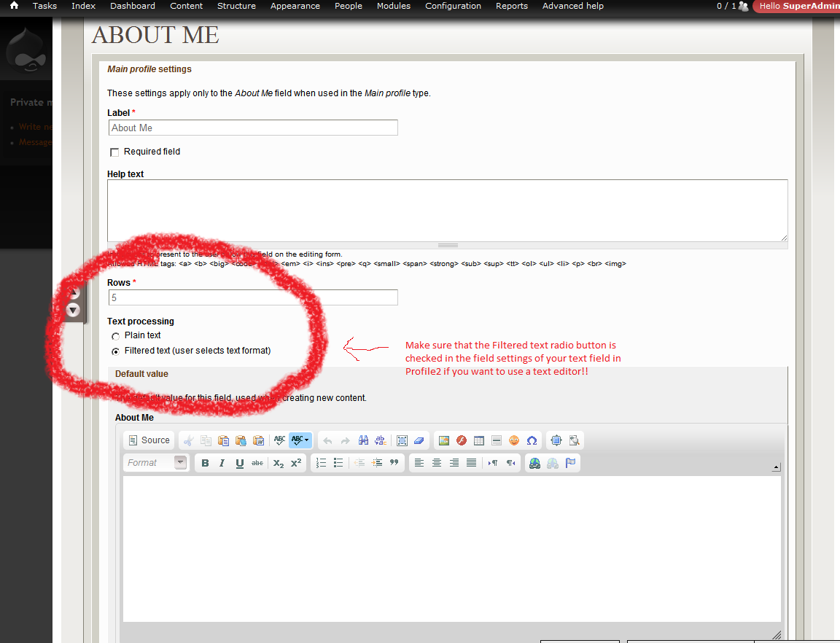The image size is (840, 643).
Task: Click the Find binoculars icon
Action: (x=363, y=440)
